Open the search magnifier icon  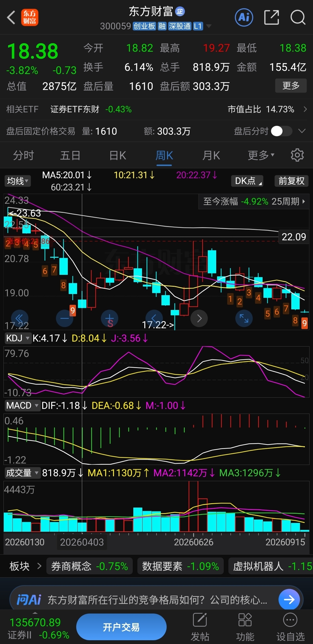point(298,17)
